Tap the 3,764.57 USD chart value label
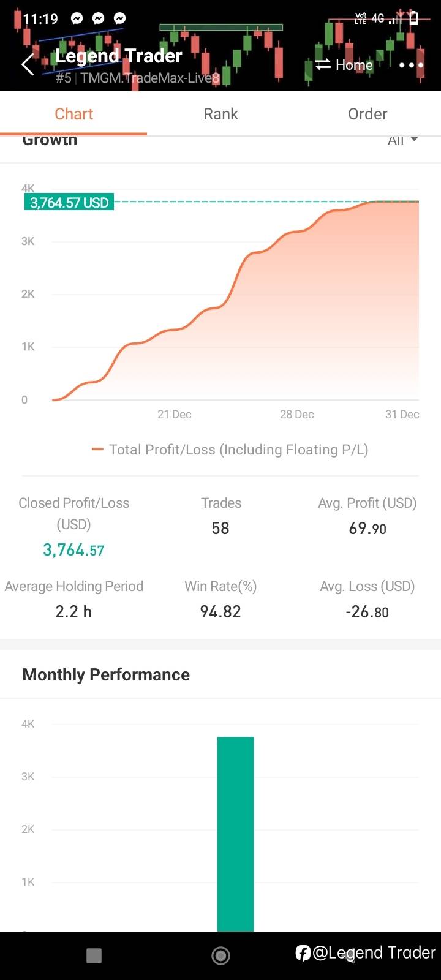Image resolution: width=441 pixels, height=980 pixels. (x=69, y=203)
